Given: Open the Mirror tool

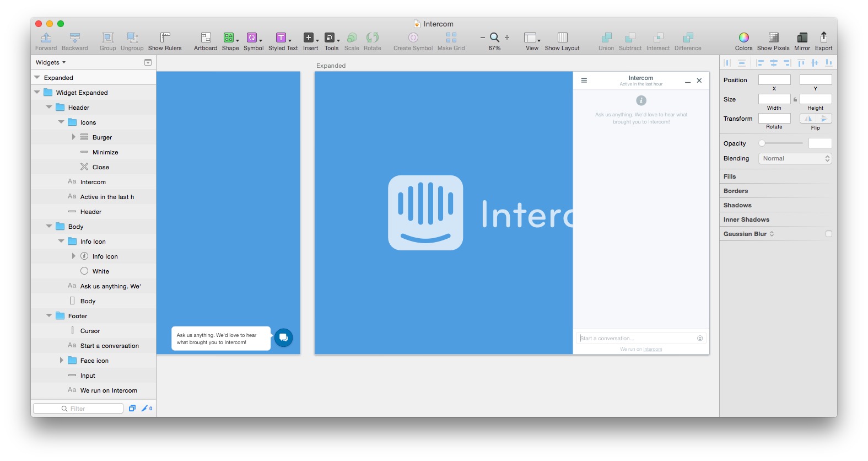Looking at the screenshot, I should coord(802,37).
